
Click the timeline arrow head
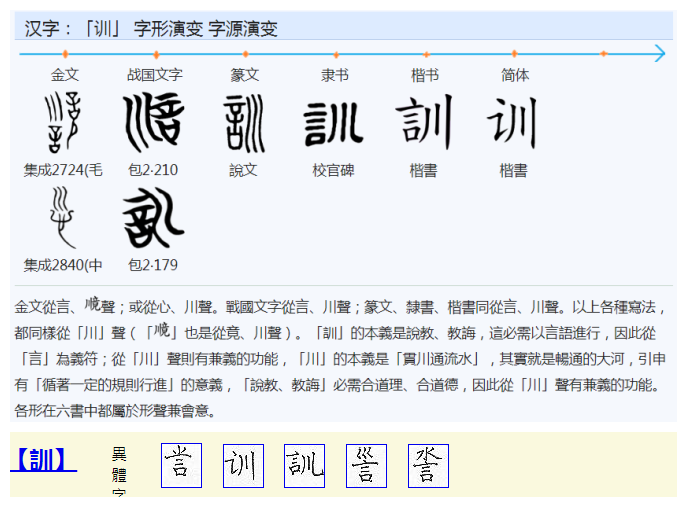[x=660, y=53]
